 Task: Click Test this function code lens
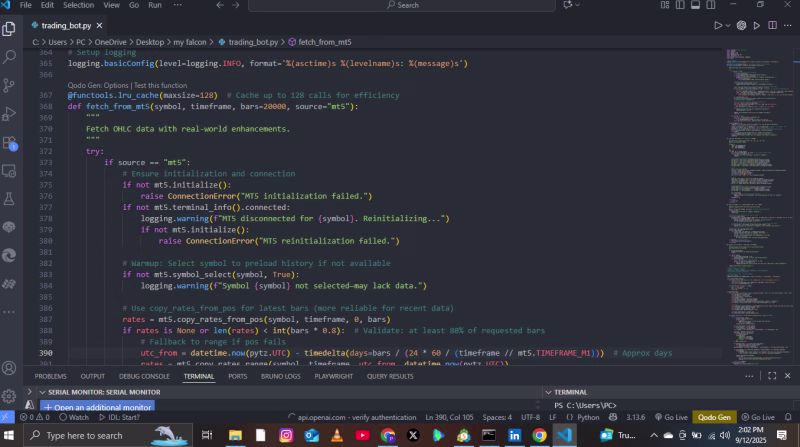(160, 85)
